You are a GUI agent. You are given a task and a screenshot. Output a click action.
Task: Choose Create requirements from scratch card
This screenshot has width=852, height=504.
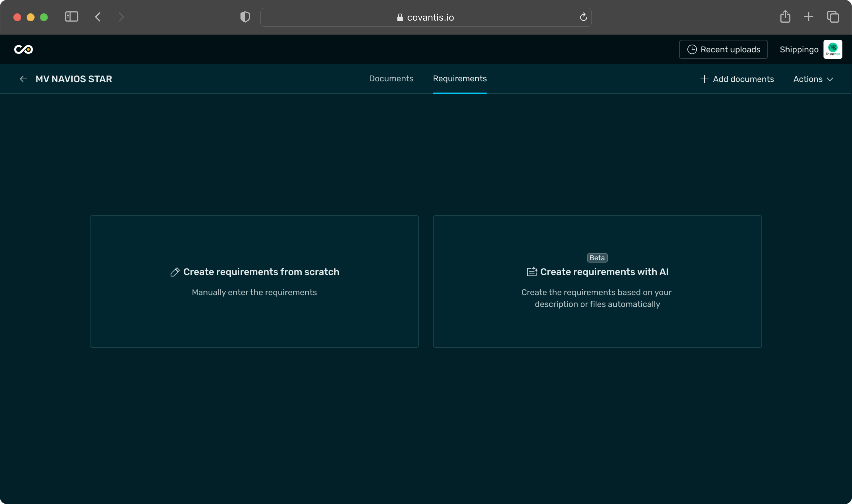click(254, 281)
